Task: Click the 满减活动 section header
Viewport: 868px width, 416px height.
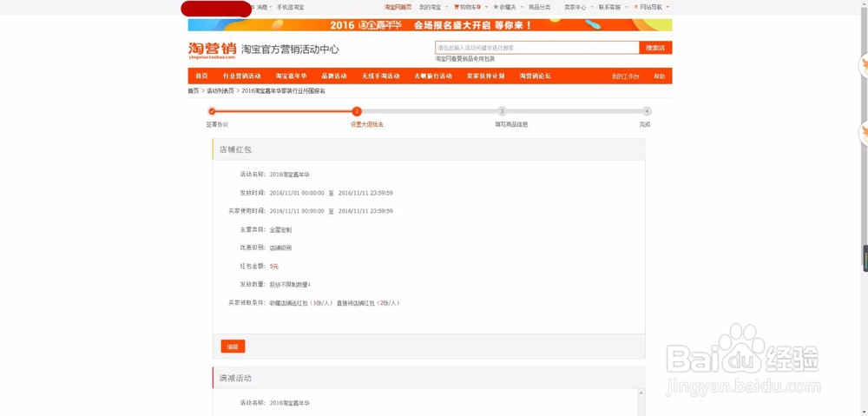Action: pos(429,378)
